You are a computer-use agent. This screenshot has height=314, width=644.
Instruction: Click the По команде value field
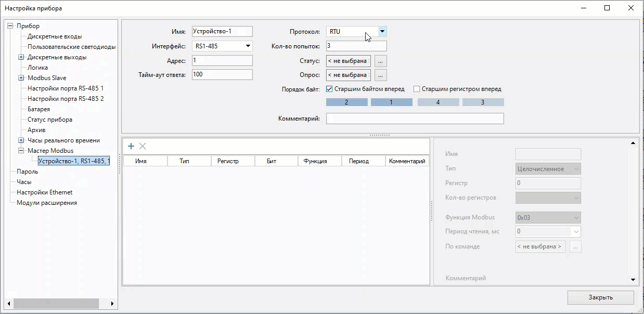pos(540,246)
